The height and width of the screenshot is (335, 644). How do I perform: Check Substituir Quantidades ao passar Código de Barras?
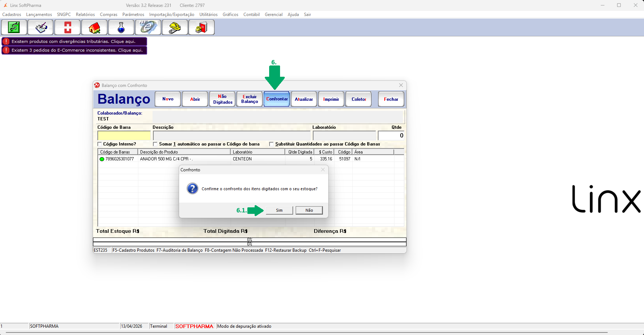point(271,144)
